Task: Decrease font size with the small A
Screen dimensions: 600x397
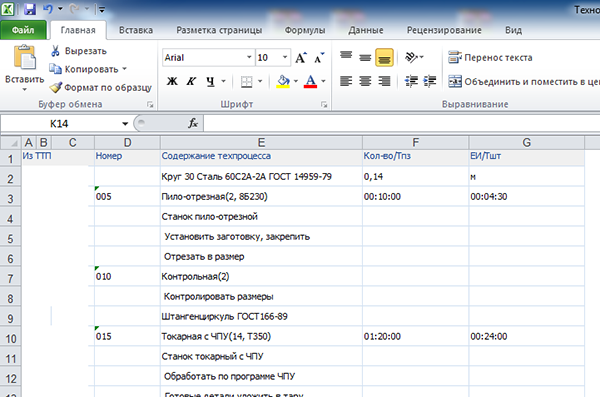Action: 319,57
